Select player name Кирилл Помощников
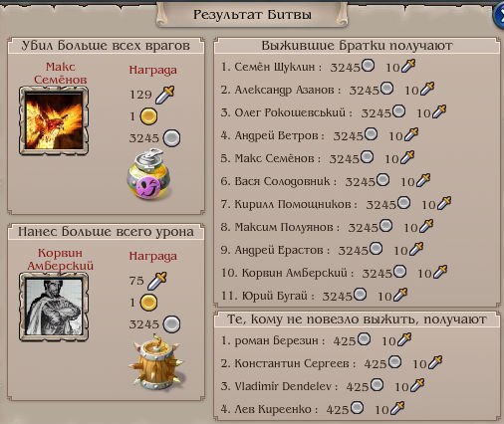The height and width of the screenshot is (424, 504). click(293, 204)
